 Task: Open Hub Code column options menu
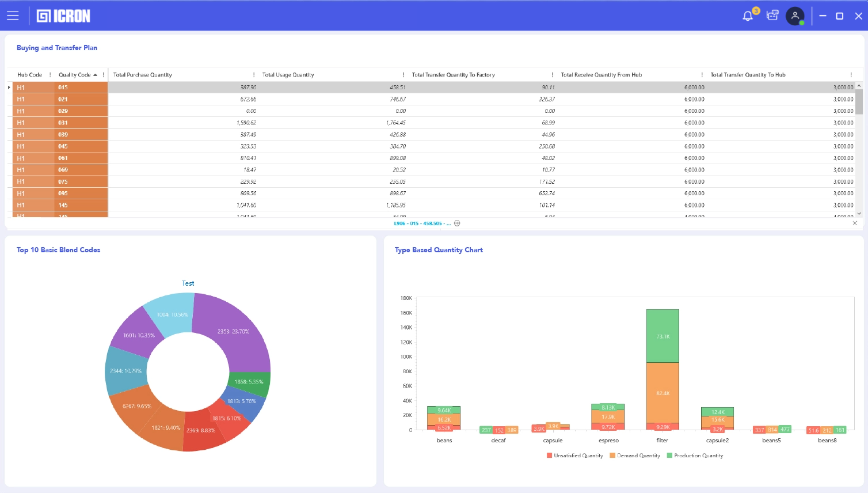(x=50, y=75)
